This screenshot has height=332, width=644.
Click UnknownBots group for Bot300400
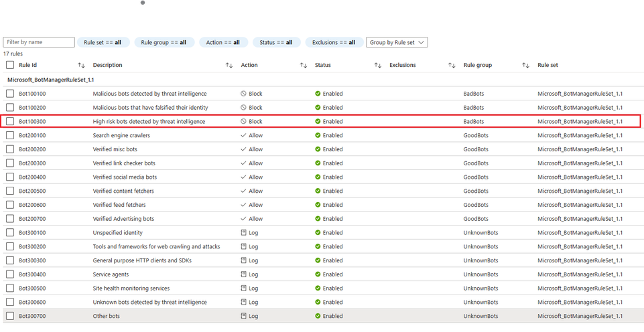[x=481, y=274]
